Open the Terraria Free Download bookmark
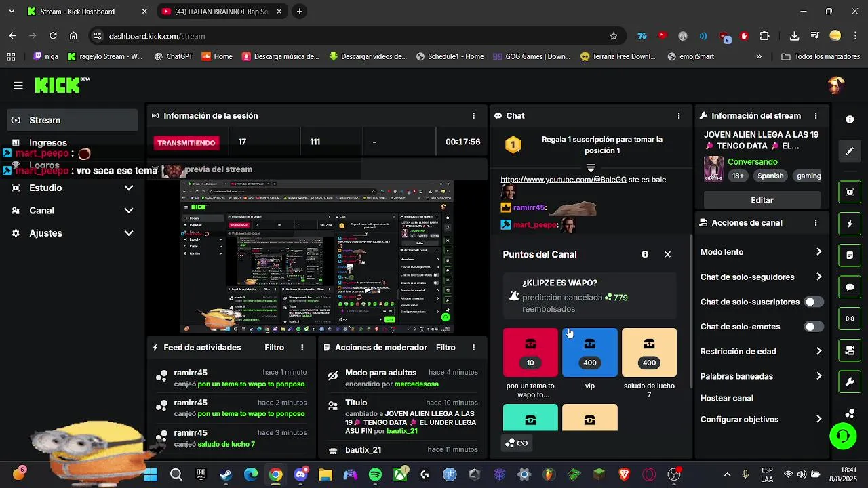 click(x=618, y=56)
